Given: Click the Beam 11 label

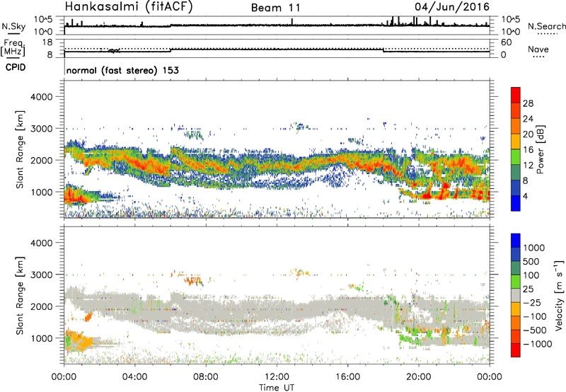Looking at the screenshot, I should (275, 8).
